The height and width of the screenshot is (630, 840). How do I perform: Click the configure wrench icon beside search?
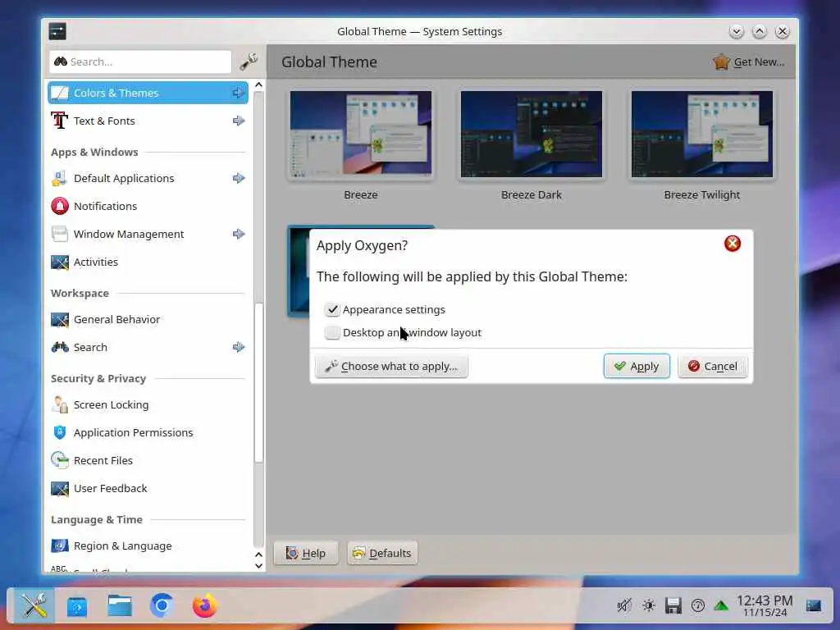pyautogui.click(x=249, y=62)
